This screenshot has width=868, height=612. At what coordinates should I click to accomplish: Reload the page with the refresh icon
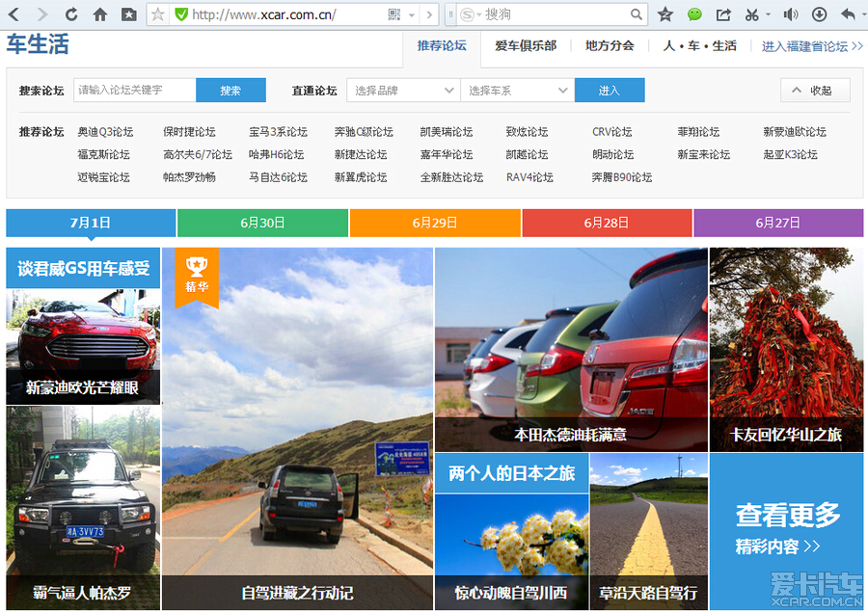point(70,14)
